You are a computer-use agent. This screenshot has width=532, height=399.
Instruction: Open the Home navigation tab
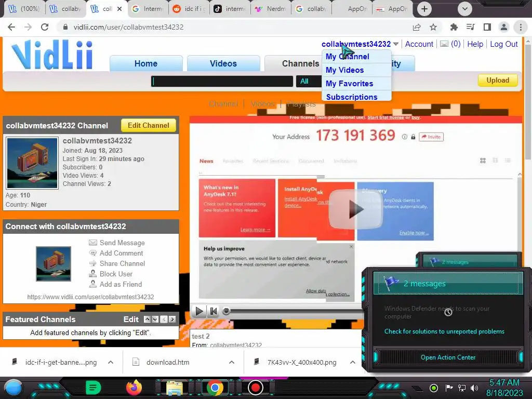pyautogui.click(x=146, y=63)
